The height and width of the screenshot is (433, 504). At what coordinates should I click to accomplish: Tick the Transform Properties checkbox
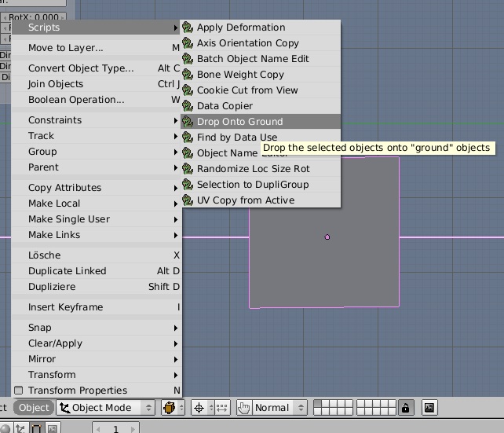[x=19, y=391]
